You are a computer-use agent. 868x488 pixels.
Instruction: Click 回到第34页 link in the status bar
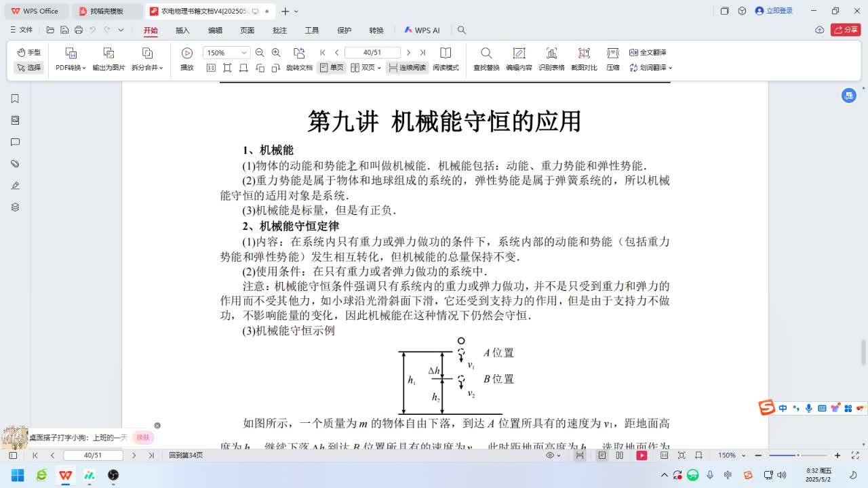pyautogui.click(x=186, y=455)
